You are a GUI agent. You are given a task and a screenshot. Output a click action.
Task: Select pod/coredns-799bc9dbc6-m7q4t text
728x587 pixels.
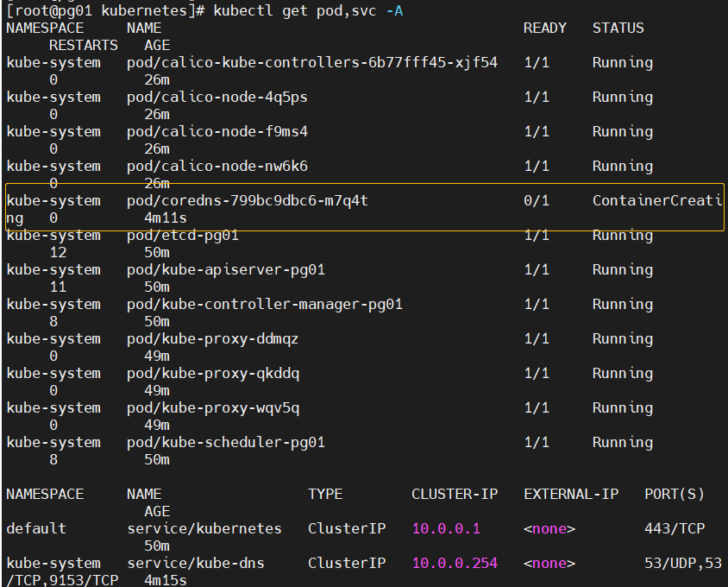point(247,201)
